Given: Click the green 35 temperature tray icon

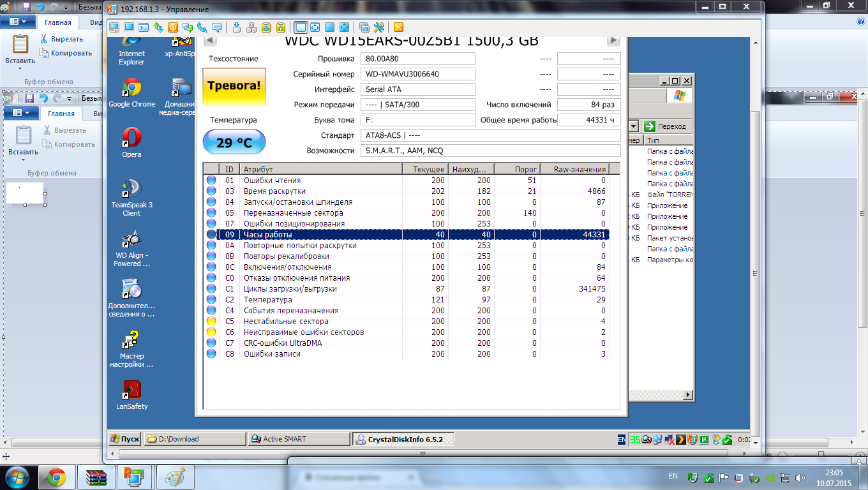Looking at the screenshot, I should tap(634, 439).
